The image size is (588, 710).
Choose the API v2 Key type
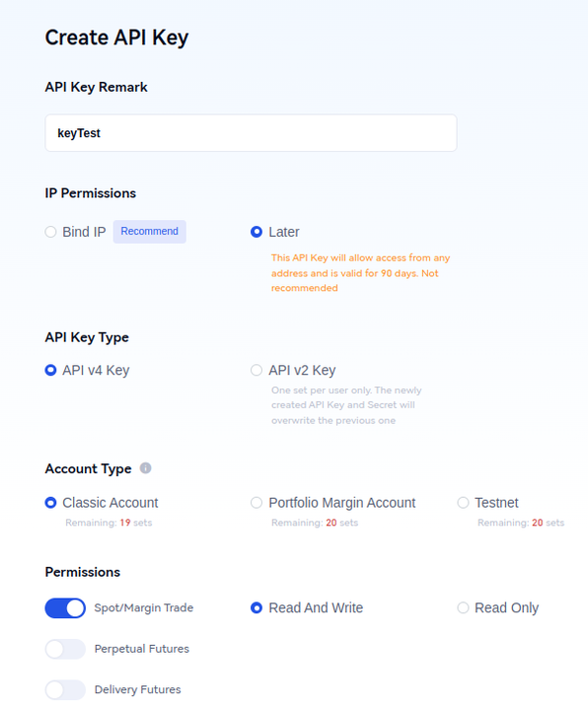click(257, 371)
